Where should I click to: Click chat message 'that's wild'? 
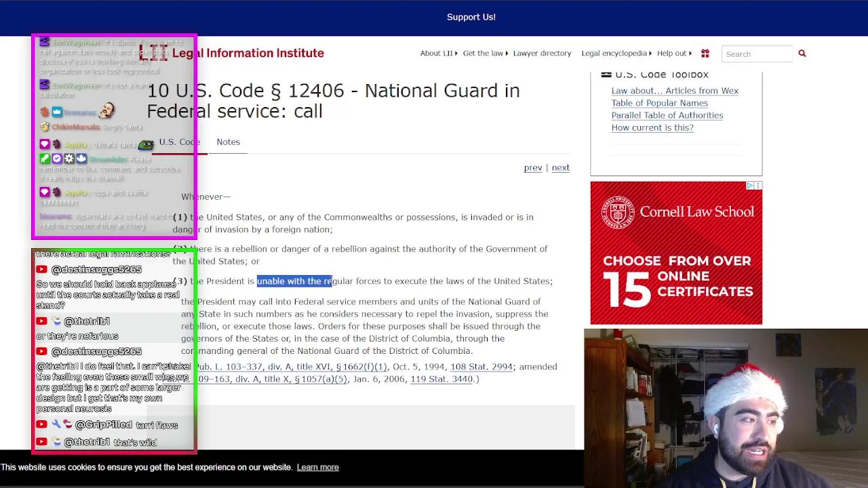tap(135, 443)
